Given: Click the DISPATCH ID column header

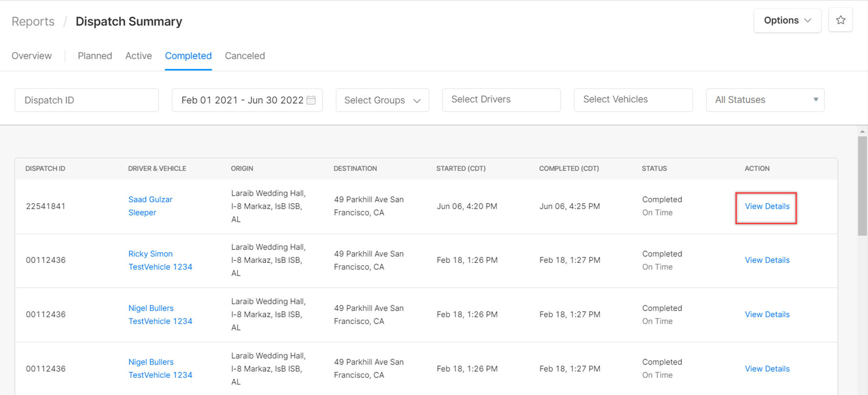Looking at the screenshot, I should coord(45,169).
